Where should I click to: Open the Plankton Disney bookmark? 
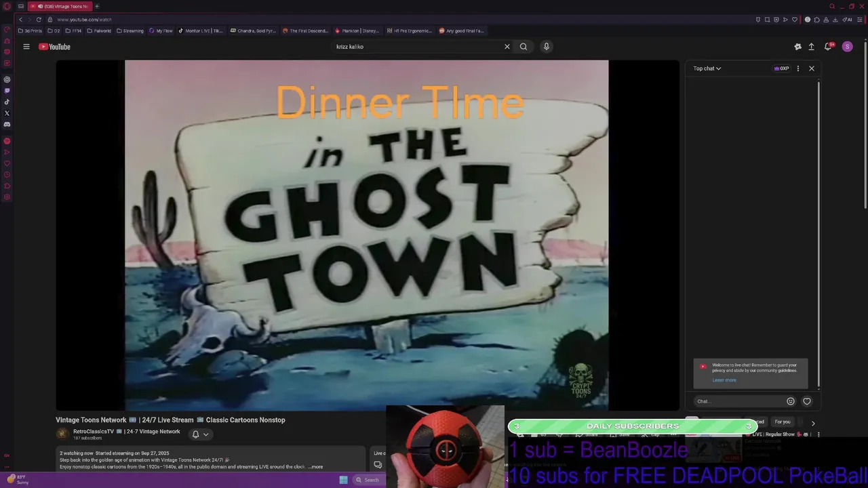(x=357, y=30)
